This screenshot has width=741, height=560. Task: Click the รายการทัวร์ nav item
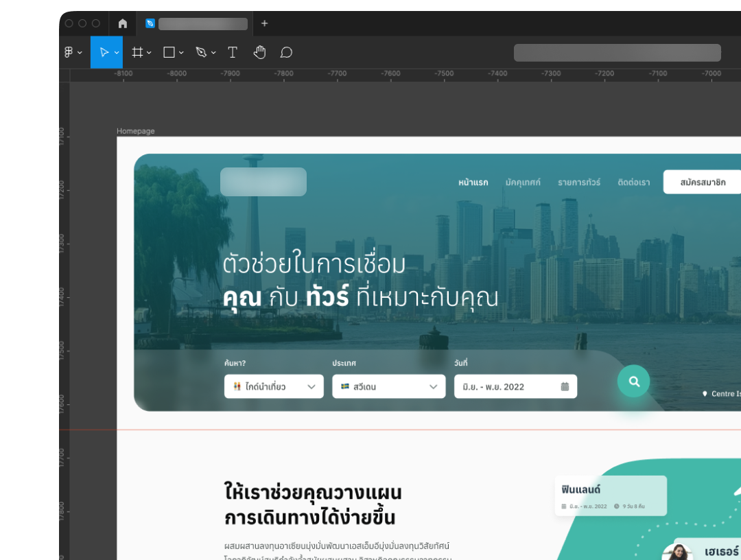point(579,183)
